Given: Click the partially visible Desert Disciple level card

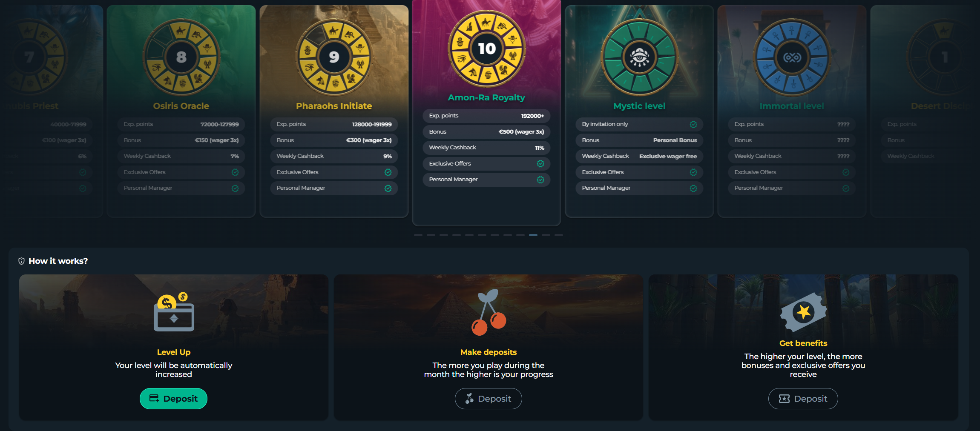Looking at the screenshot, I should click(x=924, y=111).
